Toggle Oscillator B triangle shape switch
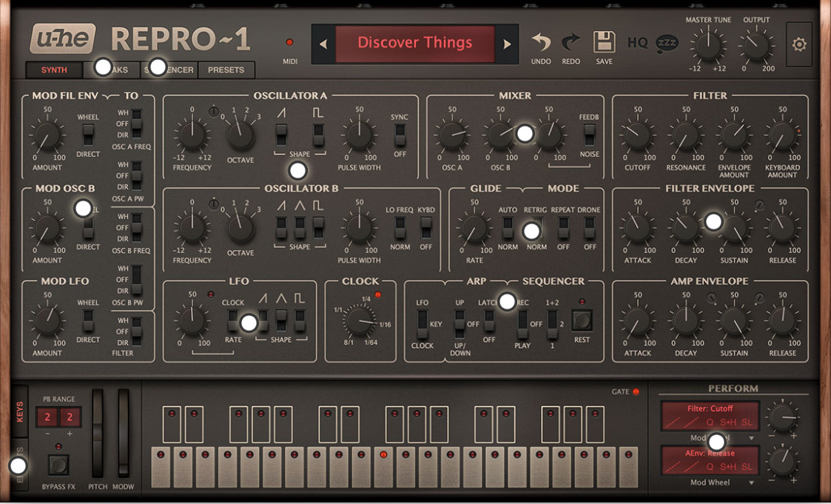The image size is (831, 504). [x=300, y=227]
